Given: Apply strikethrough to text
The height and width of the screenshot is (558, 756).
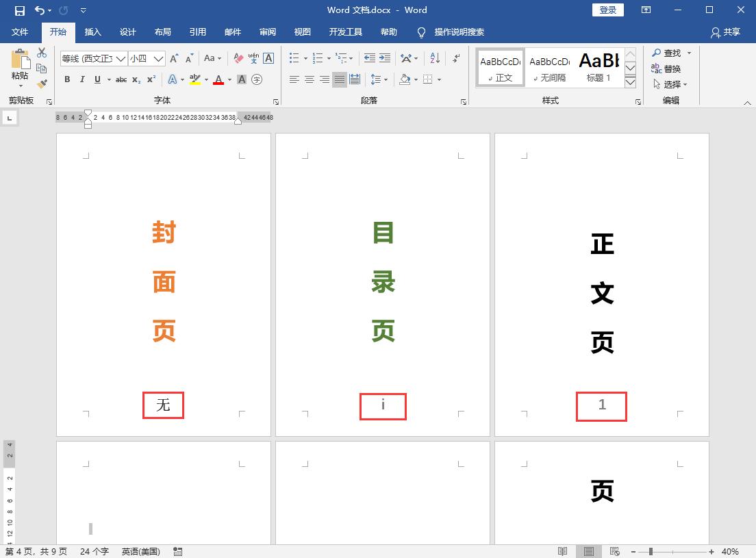Looking at the screenshot, I should (x=121, y=79).
